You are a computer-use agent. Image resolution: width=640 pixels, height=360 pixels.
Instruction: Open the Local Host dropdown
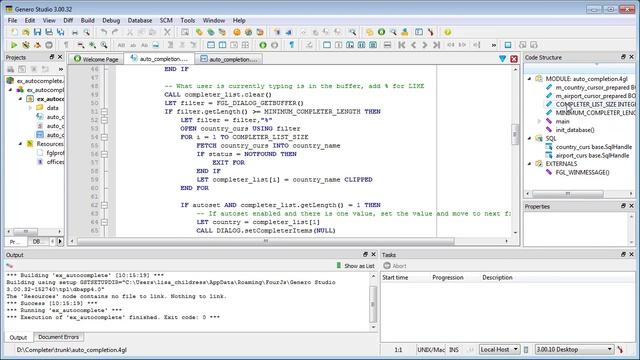[499, 349]
